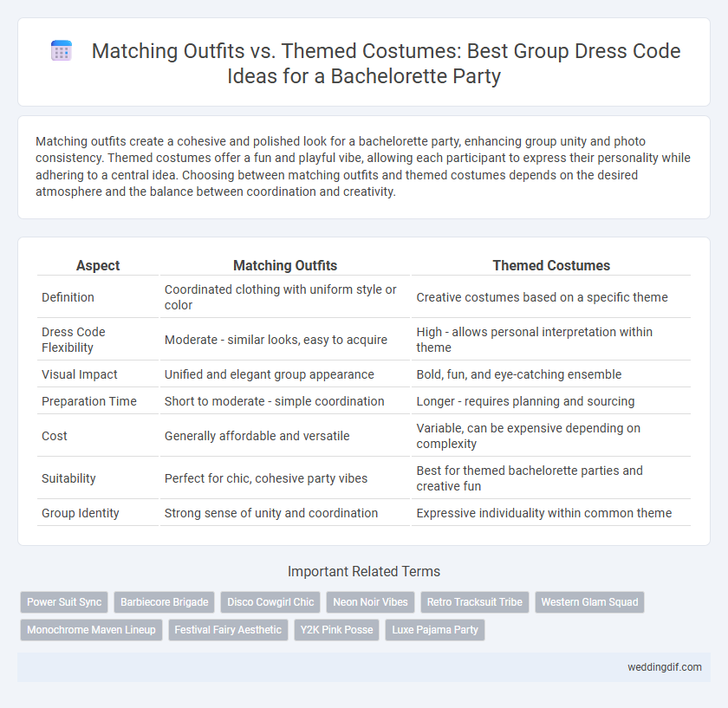
Task: Select 'Short to moderate - simple coordination' cell
Action: point(285,401)
